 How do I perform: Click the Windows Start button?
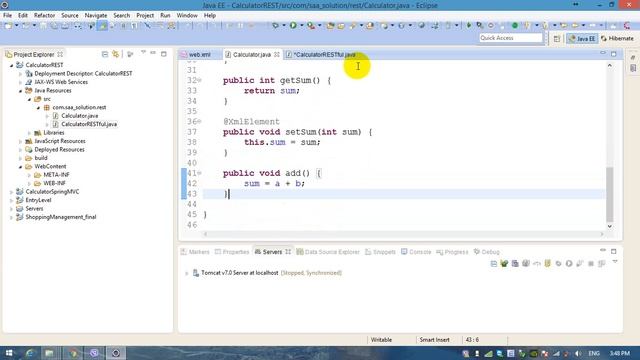pos(9,353)
